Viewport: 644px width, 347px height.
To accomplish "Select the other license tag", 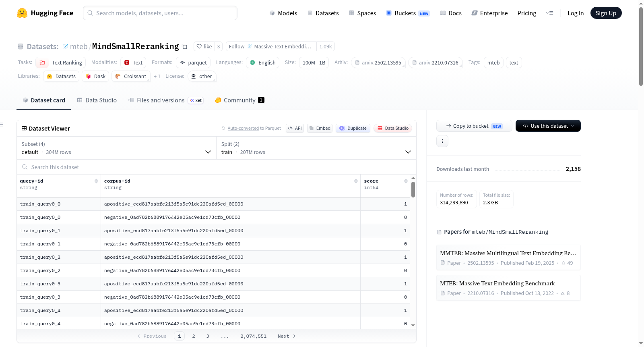I will 202,76.
